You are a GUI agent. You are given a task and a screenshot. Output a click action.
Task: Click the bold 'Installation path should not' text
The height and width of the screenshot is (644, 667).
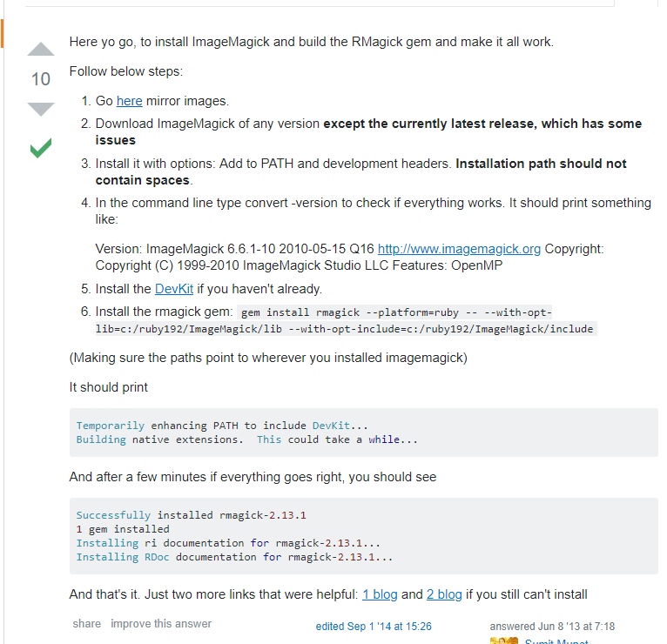[541, 164]
